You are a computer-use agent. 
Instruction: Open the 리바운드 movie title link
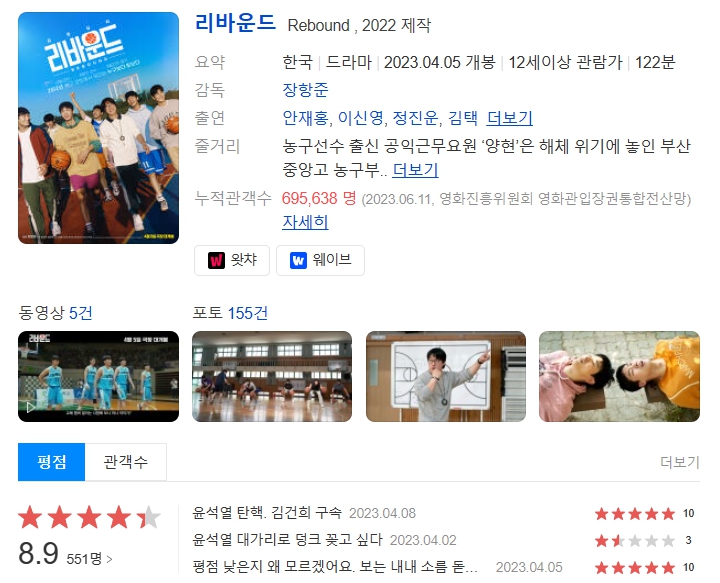pos(235,23)
